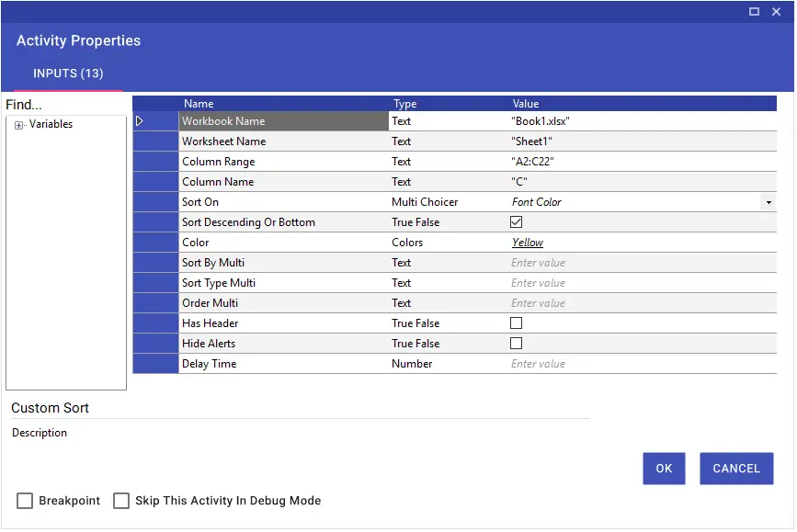
Task: Check Skip This Activity In Debug Mode
Action: coord(121,501)
